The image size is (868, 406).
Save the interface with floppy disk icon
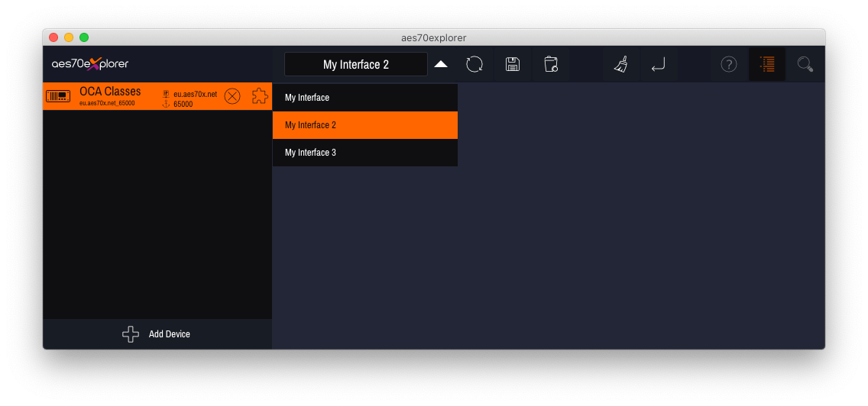pyautogui.click(x=513, y=65)
